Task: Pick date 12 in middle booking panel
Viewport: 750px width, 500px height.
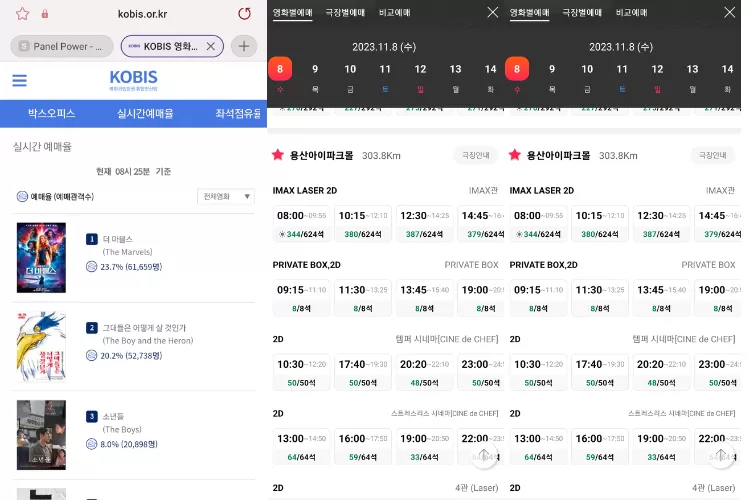Action: (420, 69)
